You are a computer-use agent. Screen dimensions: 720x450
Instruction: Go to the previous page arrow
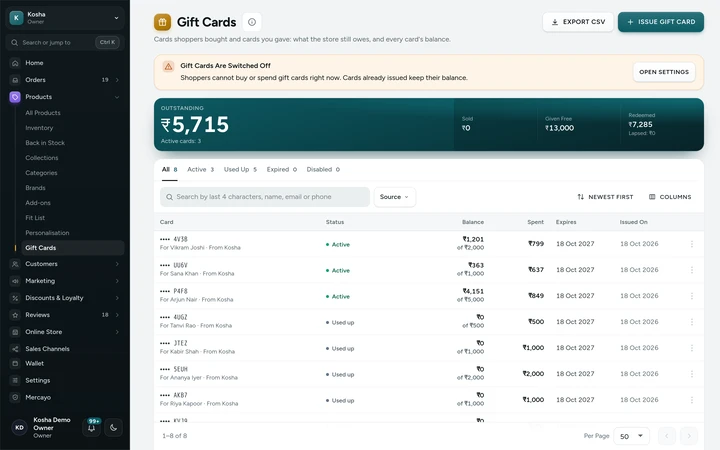[x=667, y=436]
